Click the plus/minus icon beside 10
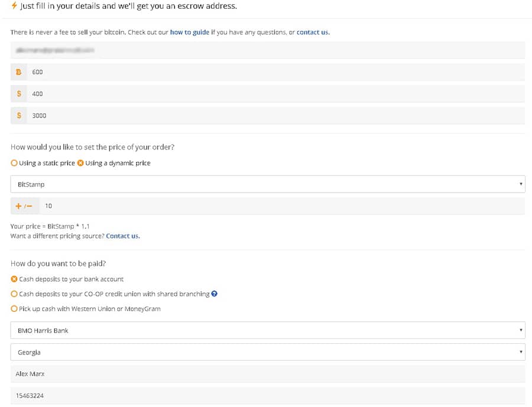This screenshot has height=407, width=532. [24, 206]
